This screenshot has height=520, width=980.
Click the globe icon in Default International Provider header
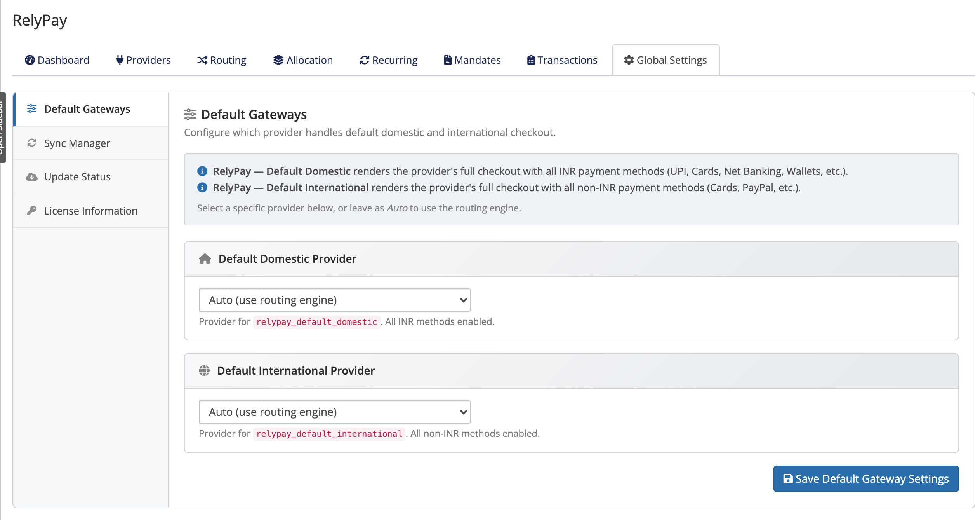coord(204,370)
